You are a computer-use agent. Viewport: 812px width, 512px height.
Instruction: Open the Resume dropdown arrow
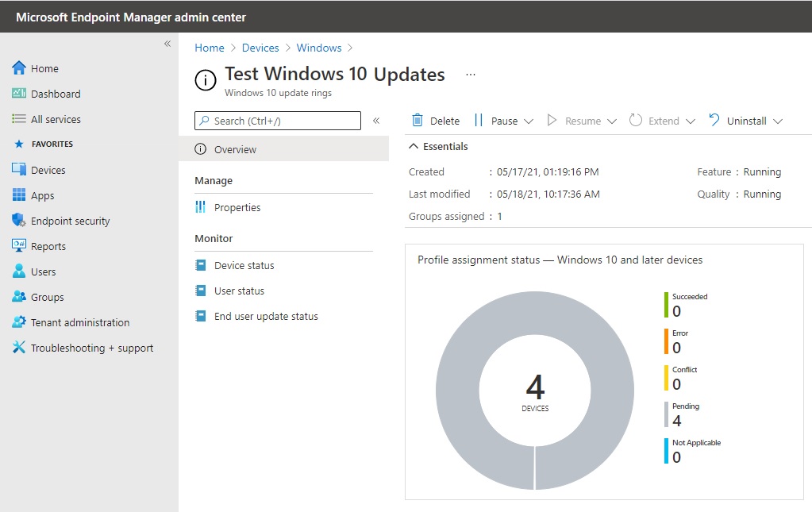pyautogui.click(x=612, y=121)
